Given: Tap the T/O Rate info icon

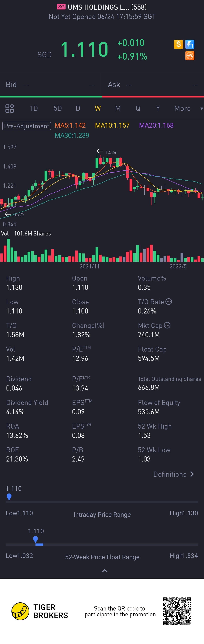Looking at the screenshot, I should 169,302.
